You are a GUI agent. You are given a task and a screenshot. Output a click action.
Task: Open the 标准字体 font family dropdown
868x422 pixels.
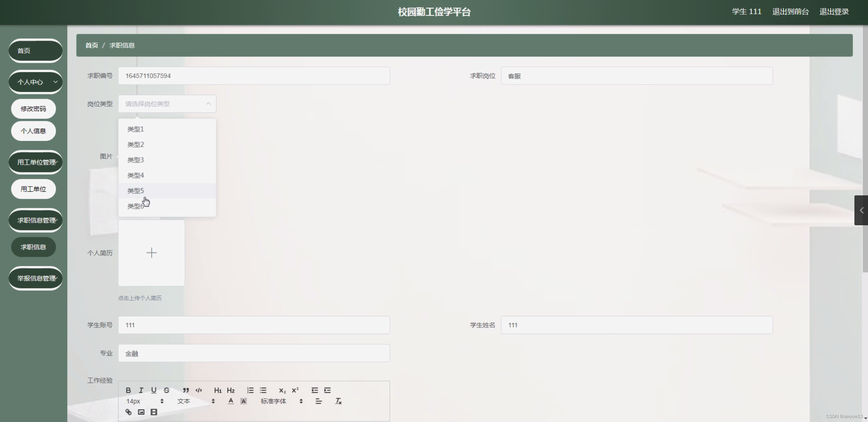tap(274, 401)
